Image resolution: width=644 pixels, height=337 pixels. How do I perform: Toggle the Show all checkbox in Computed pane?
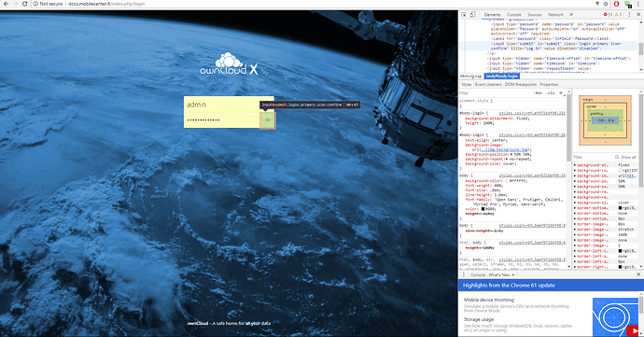click(617, 157)
